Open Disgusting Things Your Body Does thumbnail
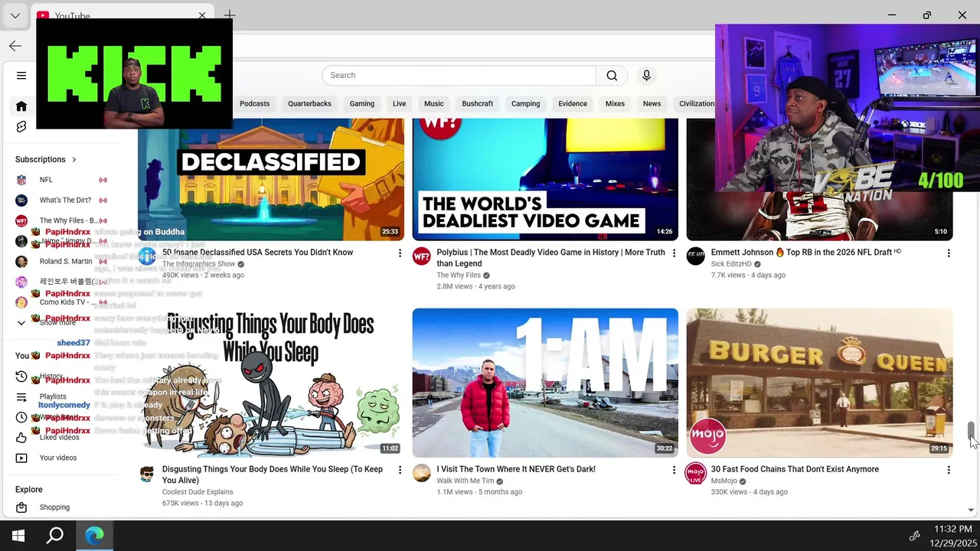Image resolution: width=980 pixels, height=551 pixels. [271, 383]
